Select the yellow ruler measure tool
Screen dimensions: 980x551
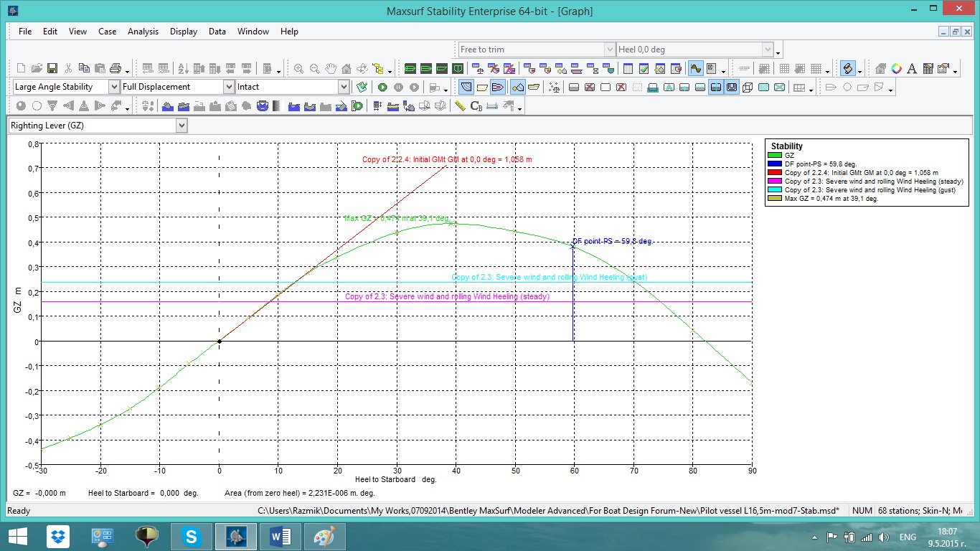460,106
